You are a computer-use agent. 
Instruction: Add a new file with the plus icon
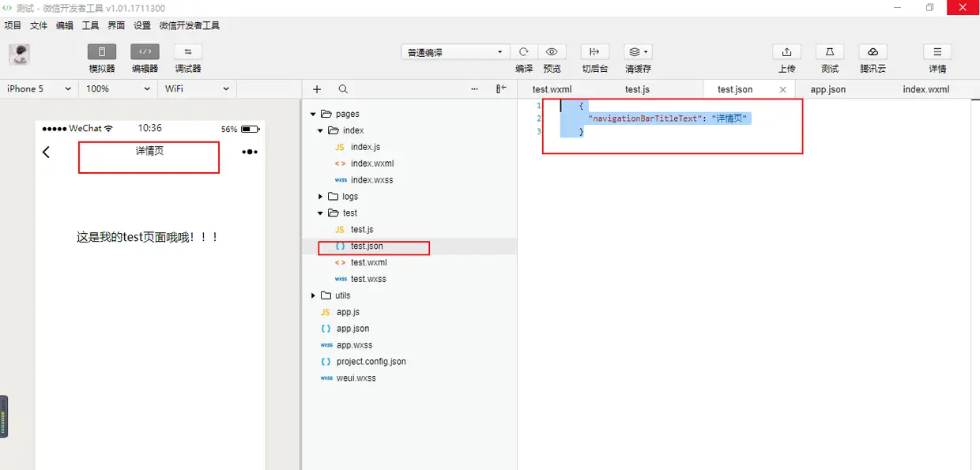316,88
